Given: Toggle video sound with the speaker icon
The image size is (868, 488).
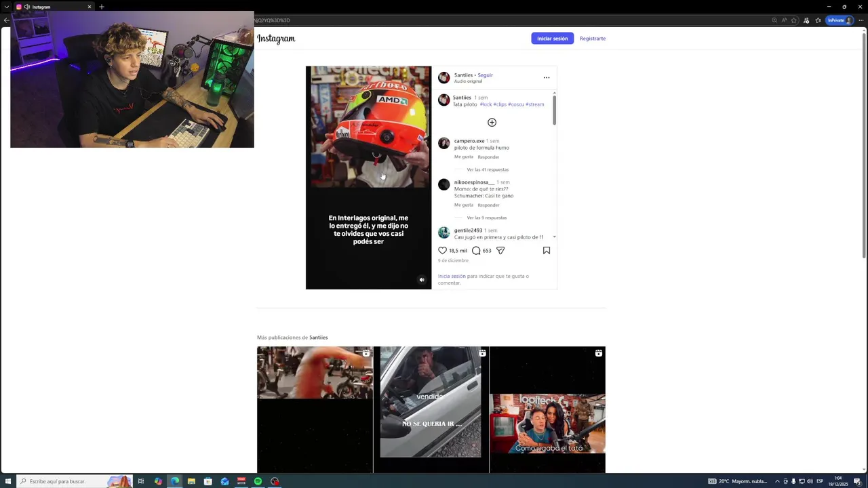Looking at the screenshot, I should [x=422, y=279].
